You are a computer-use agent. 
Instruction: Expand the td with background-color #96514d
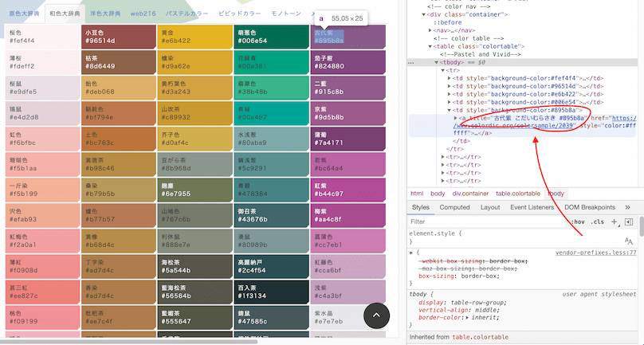pyautogui.click(x=450, y=86)
